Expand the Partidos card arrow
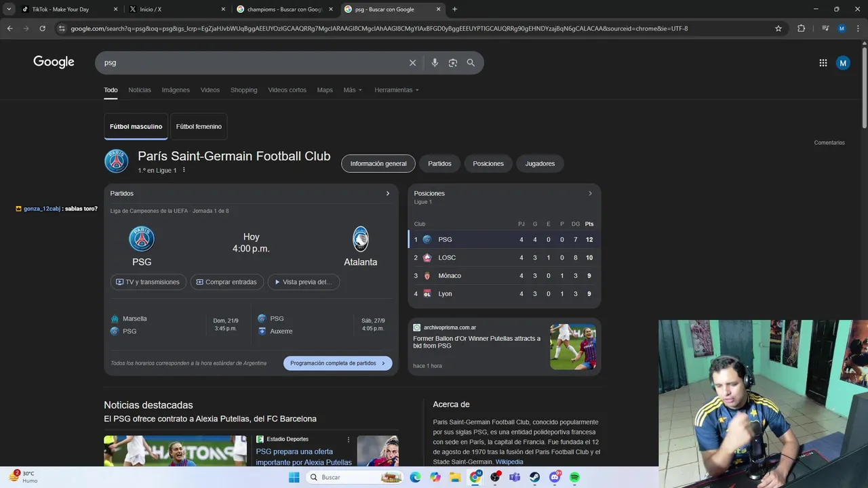Viewport: 868px width, 488px height. [388, 193]
